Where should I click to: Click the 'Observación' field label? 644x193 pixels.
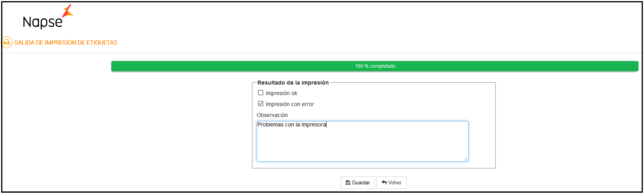(x=272, y=115)
